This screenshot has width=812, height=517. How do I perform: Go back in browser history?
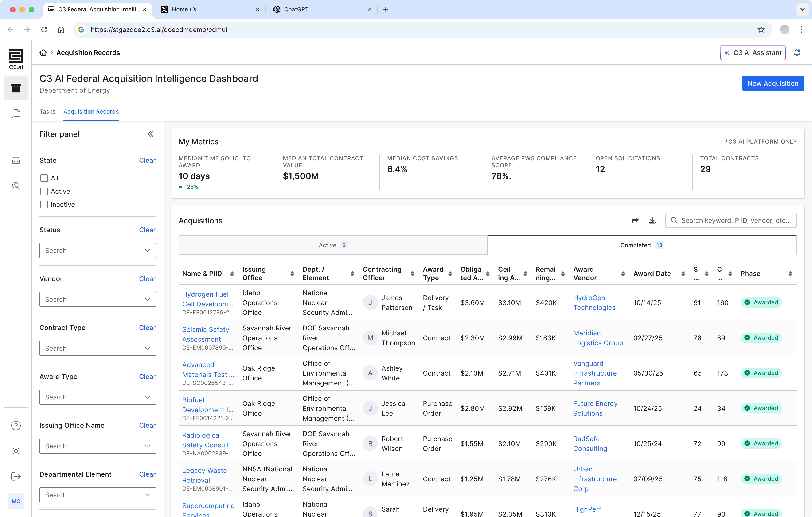pyautogui.click(x=10, y=30)
